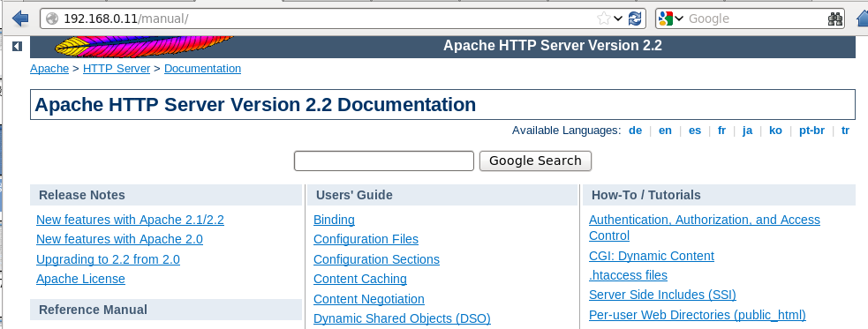Click the binoculars search icon
Viewport: 868px width, 329px height.
pos(834,19)
